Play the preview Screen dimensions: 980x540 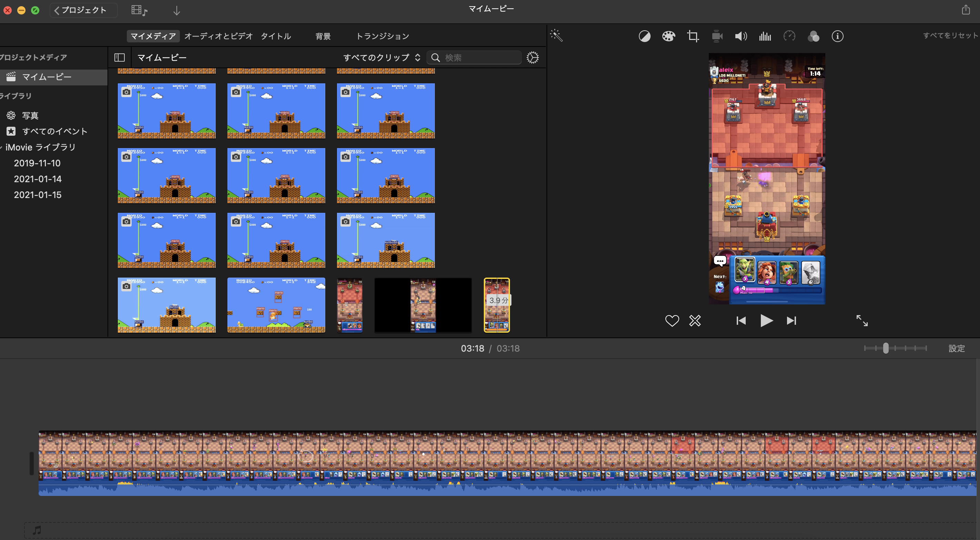pos(766,321)
